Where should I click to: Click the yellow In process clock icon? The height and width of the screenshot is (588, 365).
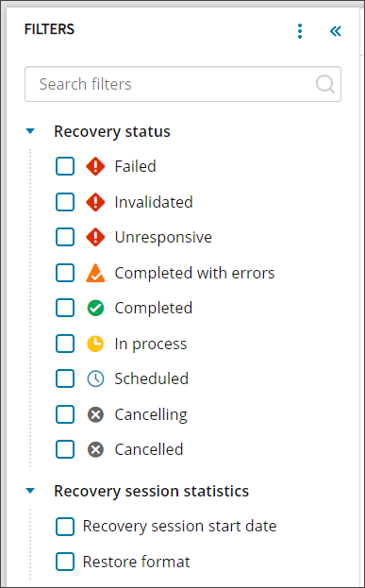(x=95, y=344)
